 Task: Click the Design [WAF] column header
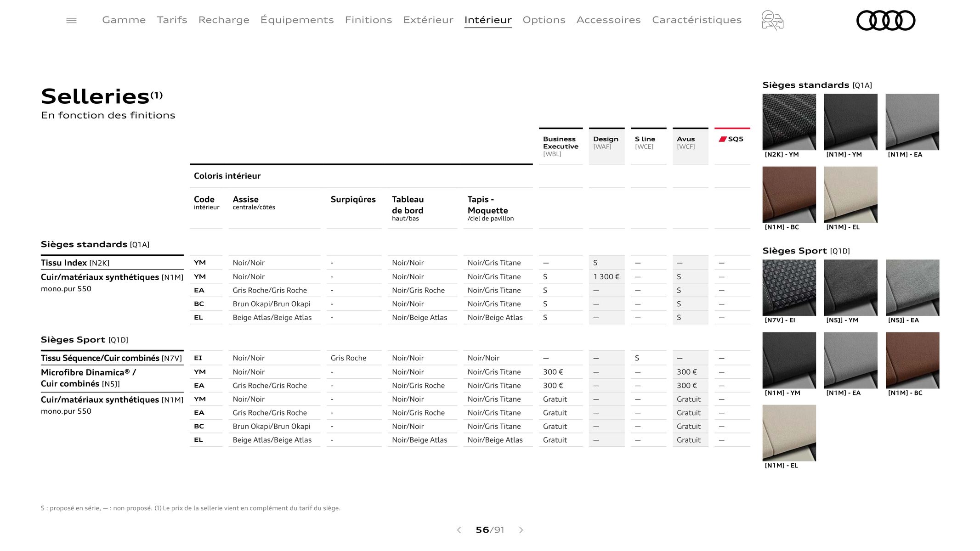(x=606, y=146)
